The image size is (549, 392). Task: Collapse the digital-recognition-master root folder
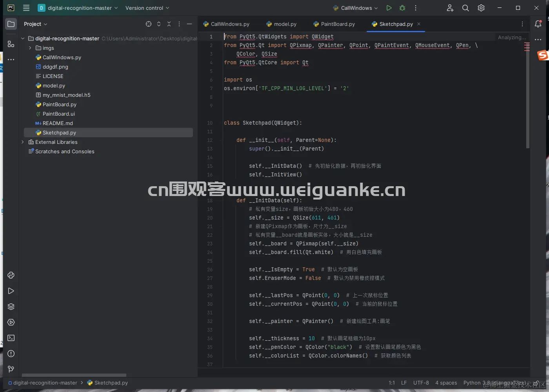click(23, 38)
